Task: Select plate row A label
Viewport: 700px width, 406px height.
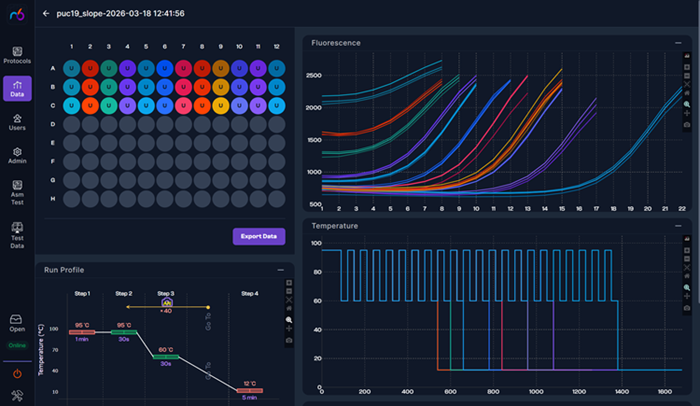Action: point(53,68)
